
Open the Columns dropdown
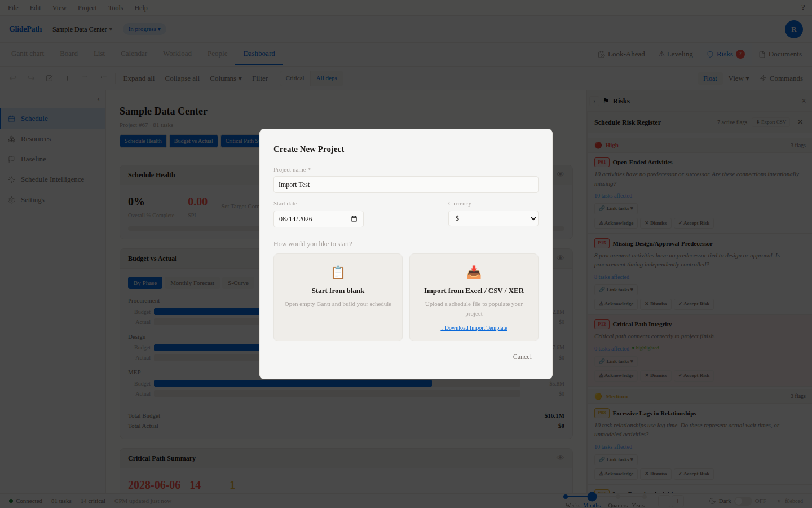(226, 78)
